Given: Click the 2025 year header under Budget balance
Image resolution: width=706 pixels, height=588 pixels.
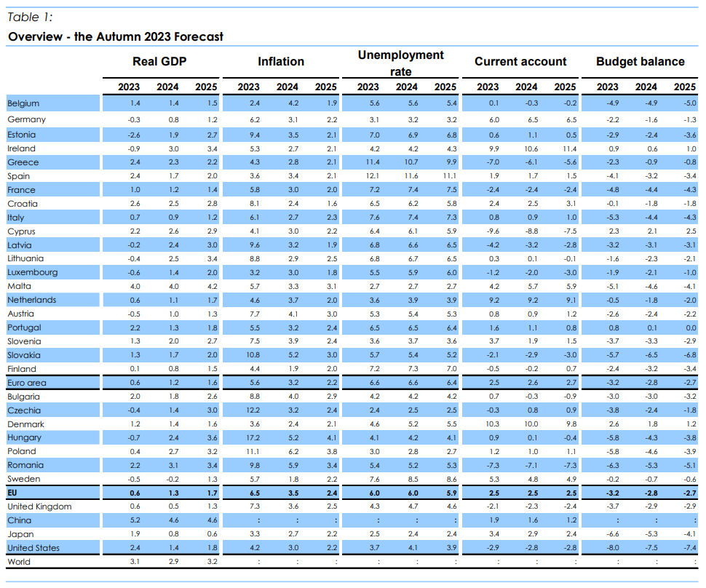Looking at the screenshot, I should [684, 87].
